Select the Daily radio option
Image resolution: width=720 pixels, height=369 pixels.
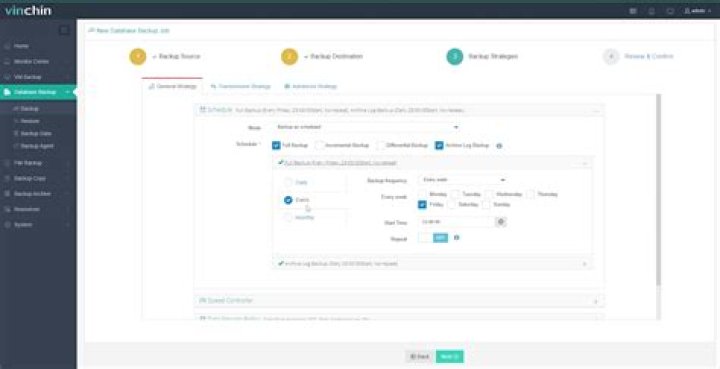pyautogui.click(x=288, y=182)
